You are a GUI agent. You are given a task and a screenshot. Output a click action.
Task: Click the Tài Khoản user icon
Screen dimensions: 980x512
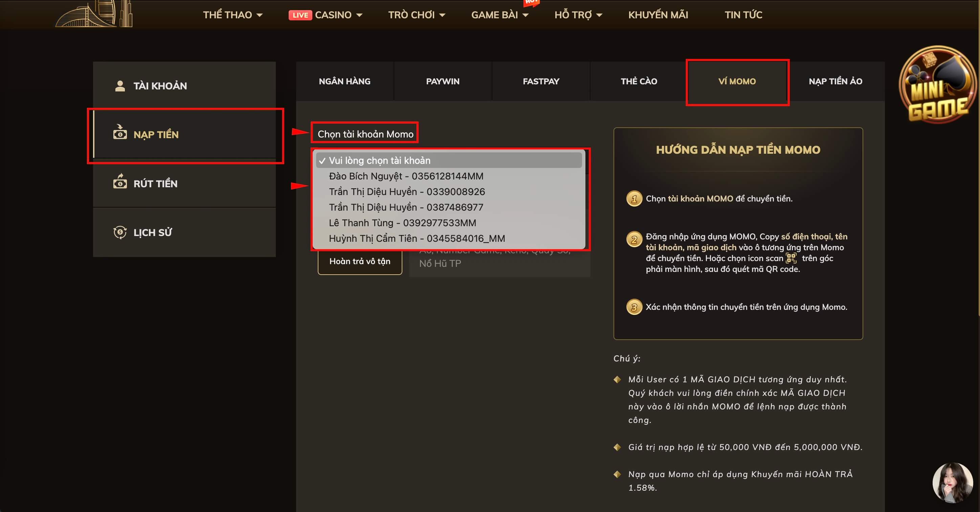coord(120,86)
